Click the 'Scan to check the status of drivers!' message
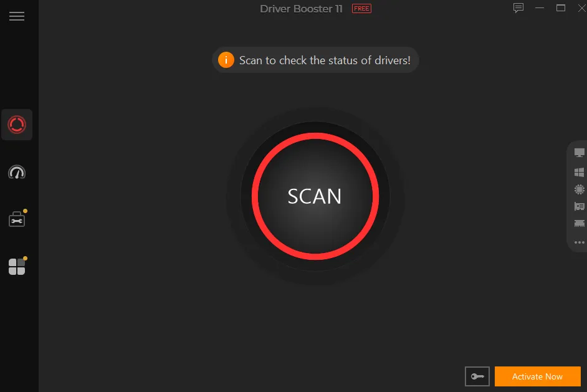Image resolution: width=587 pixels, height=392 pixels. pyautogui.click(x=325, y=60)
